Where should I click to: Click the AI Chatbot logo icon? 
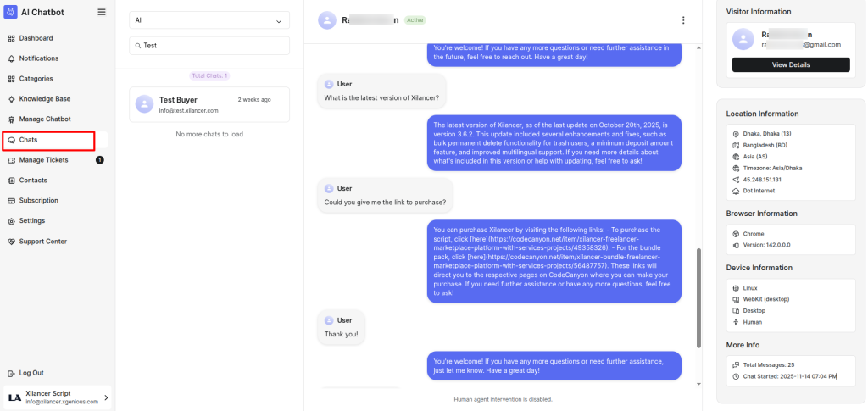point(11,12)
